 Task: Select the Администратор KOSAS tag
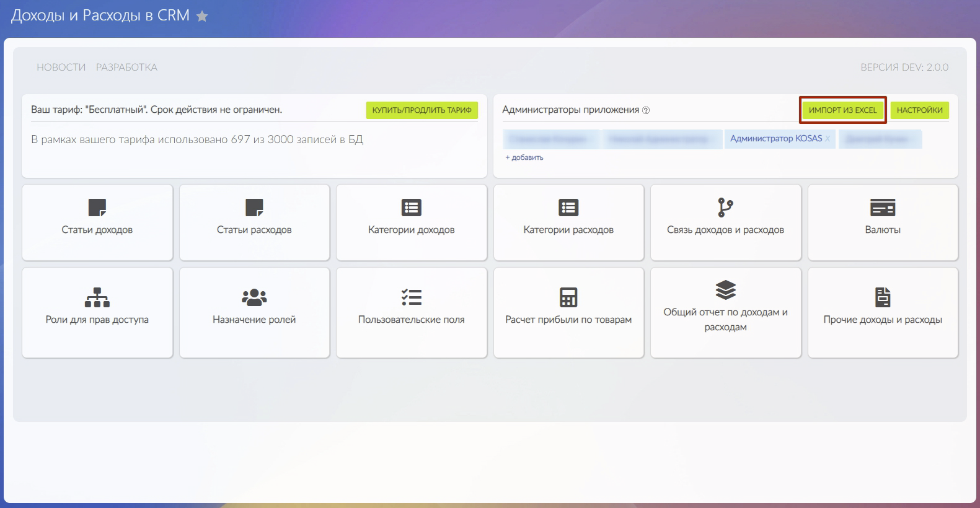point(780,139)
